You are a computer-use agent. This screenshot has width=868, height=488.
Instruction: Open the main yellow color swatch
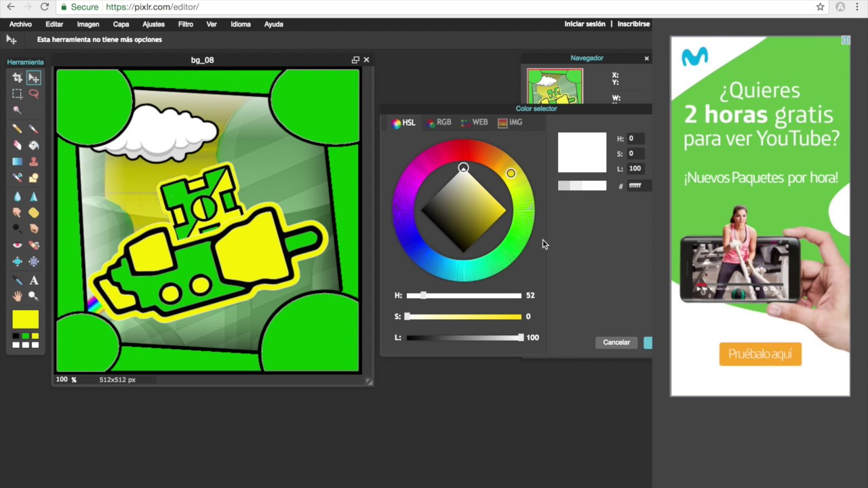click(26, 319)
